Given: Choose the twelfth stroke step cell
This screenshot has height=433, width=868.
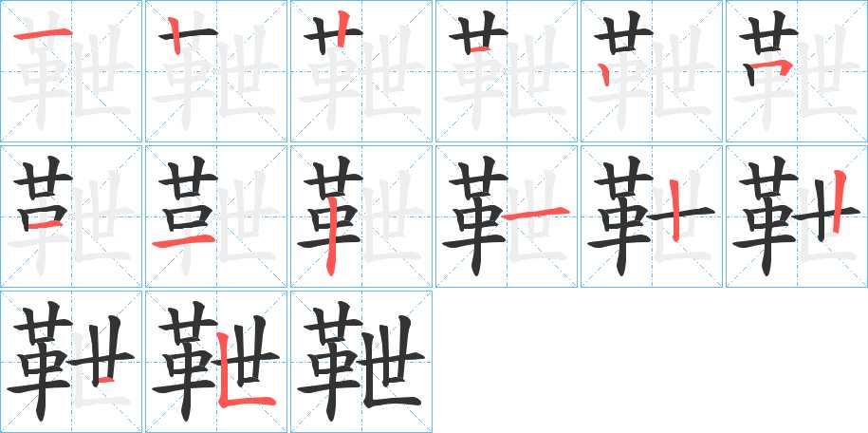Looking at the screenshot, I should coord(797,216).
